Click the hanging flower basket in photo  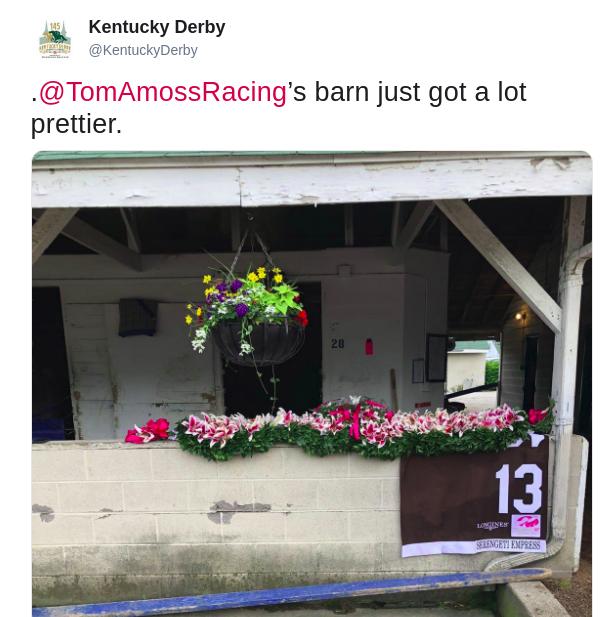click(249, 315)
